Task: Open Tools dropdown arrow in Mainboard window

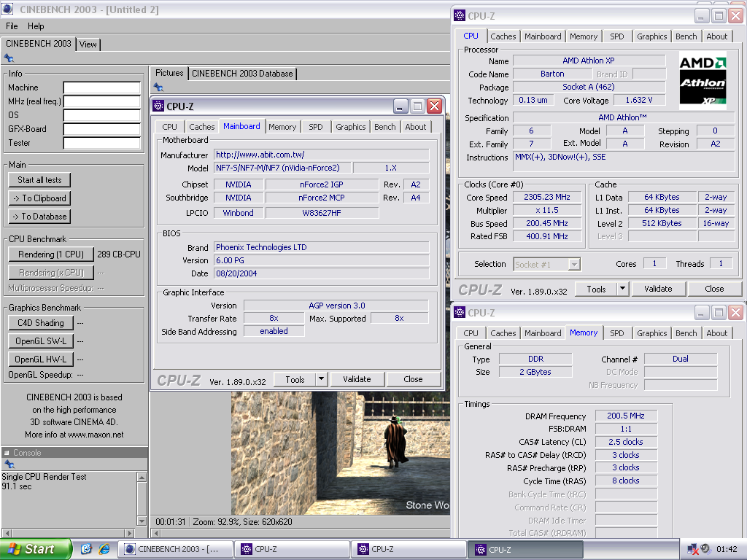Action: point(322,379)
